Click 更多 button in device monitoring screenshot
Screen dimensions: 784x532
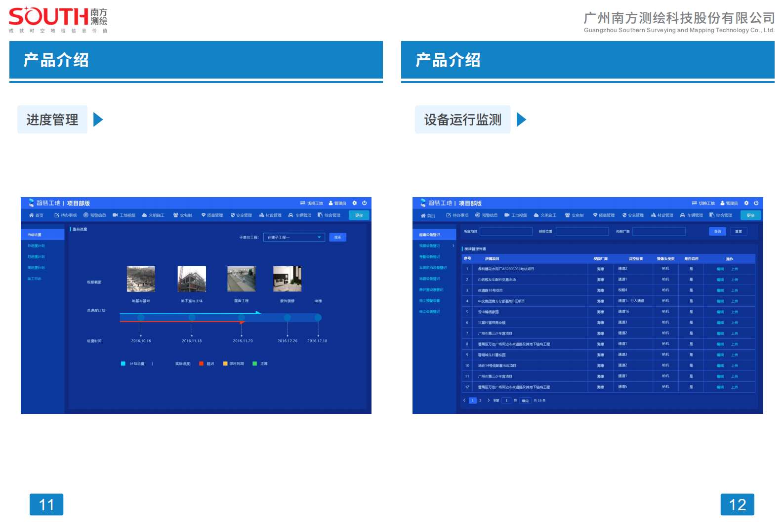(x=751, y=215)
